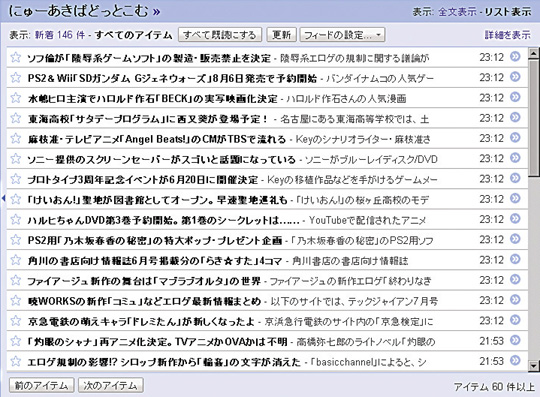Star the ファイアージュ新作 item
Screen dimensions: 540x397
(x=15, y=280)
